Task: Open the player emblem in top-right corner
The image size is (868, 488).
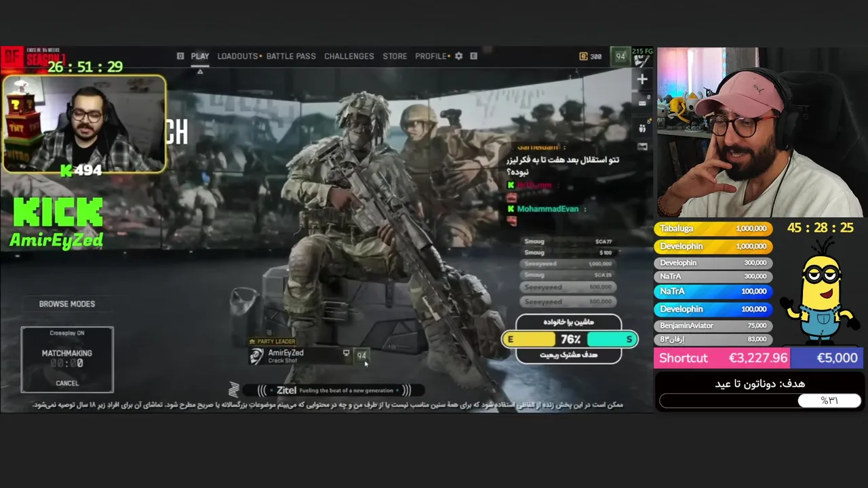Action: 642,61
